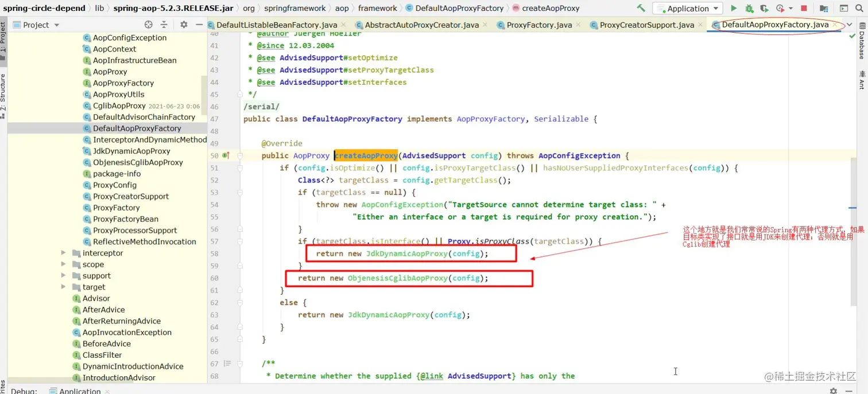Open the Application run configuration dropdown

(687, 8)
